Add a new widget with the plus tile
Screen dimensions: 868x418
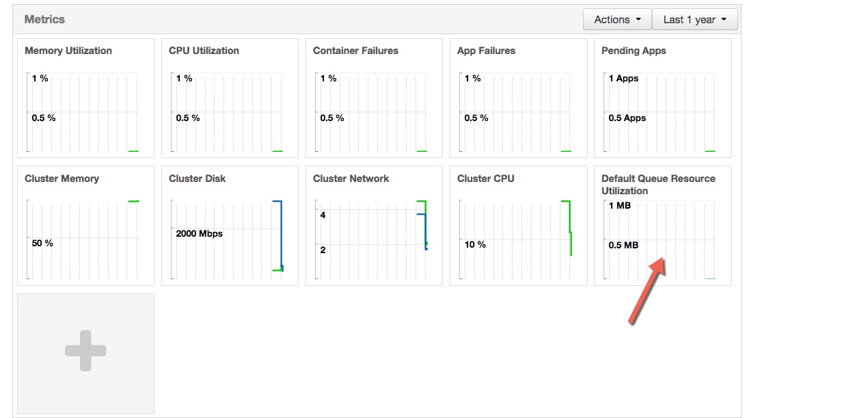pos(85,352)
